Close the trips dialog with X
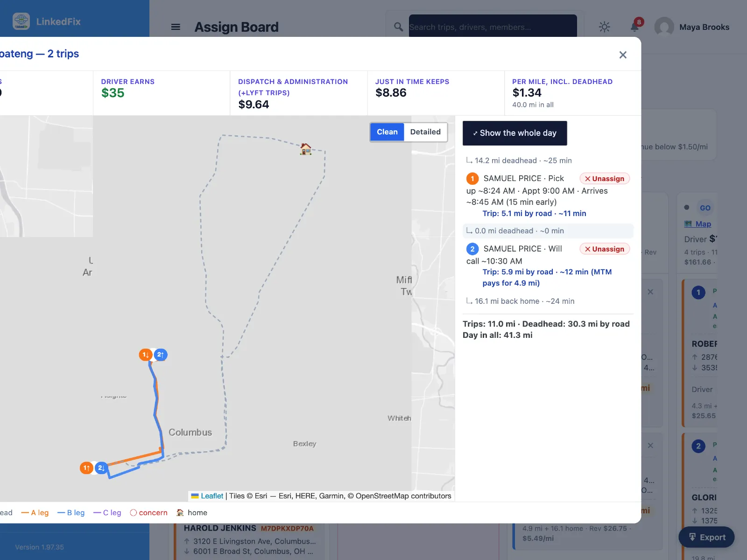 (x=623, y=55)
